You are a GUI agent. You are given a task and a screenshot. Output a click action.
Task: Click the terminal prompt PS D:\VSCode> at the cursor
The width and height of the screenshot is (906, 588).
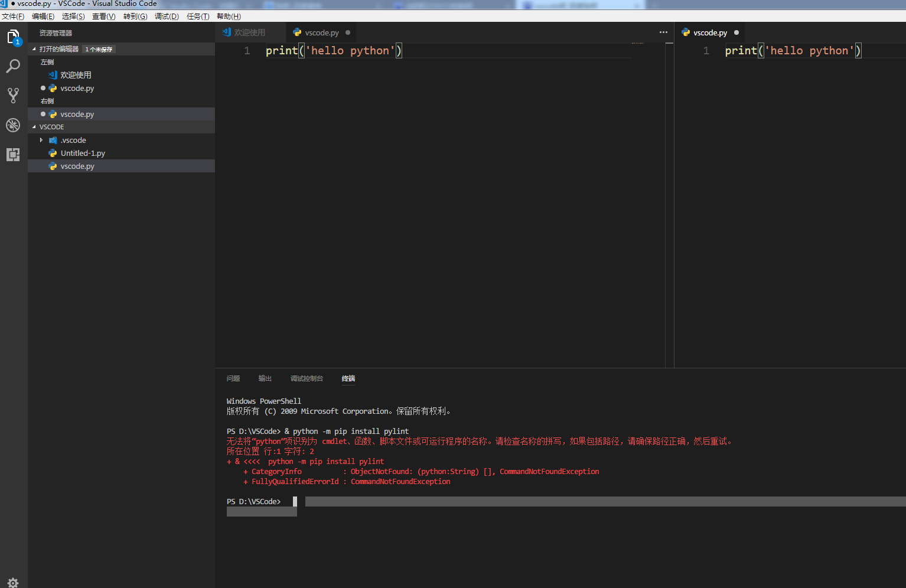[254, 502]
